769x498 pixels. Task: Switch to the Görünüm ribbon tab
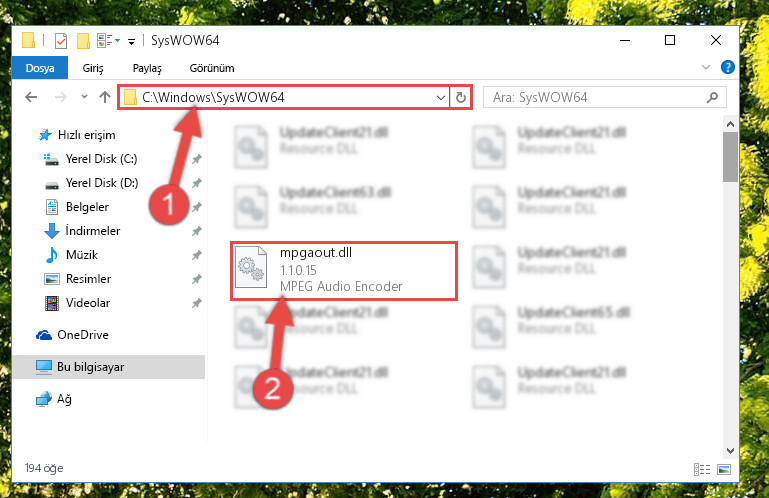pos(212,68)
